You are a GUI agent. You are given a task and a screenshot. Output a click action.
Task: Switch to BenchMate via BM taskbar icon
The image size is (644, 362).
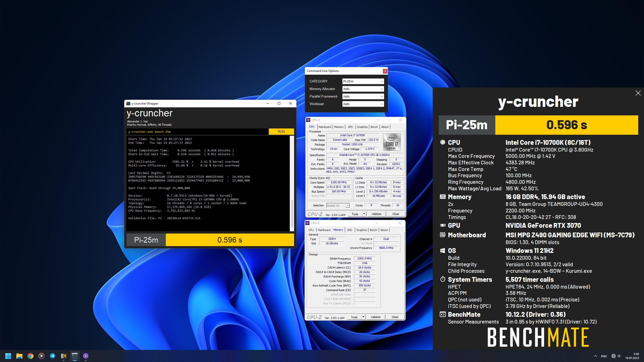pyautogui.click(x=64, y=356)
